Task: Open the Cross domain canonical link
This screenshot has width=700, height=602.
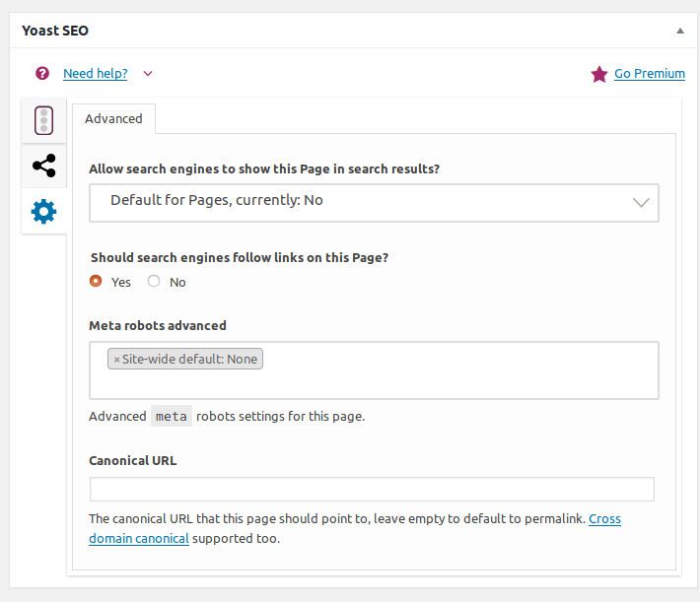Action: coord(355,528)
